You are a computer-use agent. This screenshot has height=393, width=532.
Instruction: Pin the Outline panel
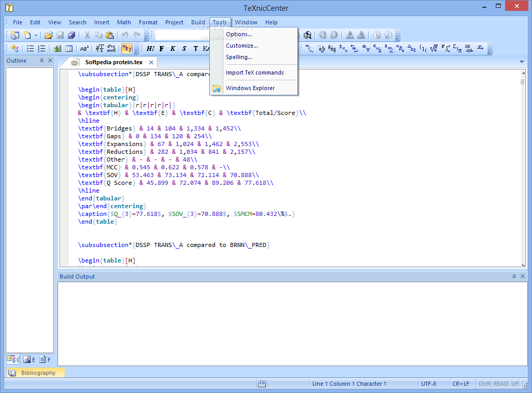(41, 61)
